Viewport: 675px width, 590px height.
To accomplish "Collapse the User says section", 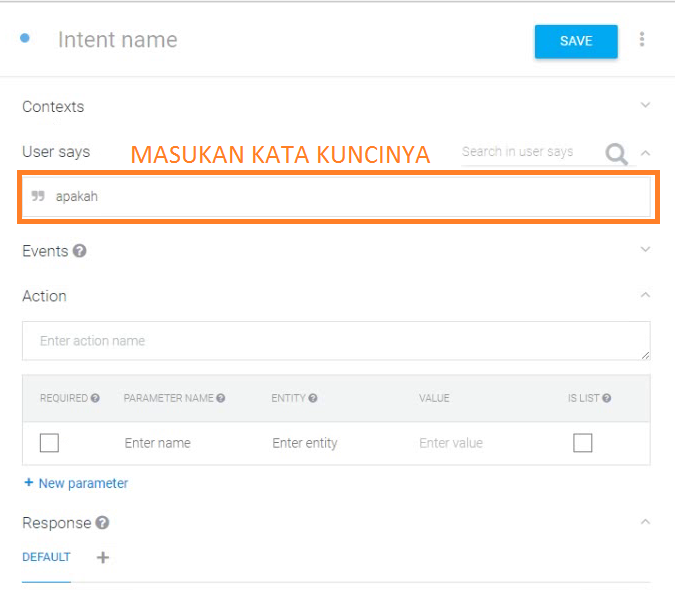I will point(645,153).
